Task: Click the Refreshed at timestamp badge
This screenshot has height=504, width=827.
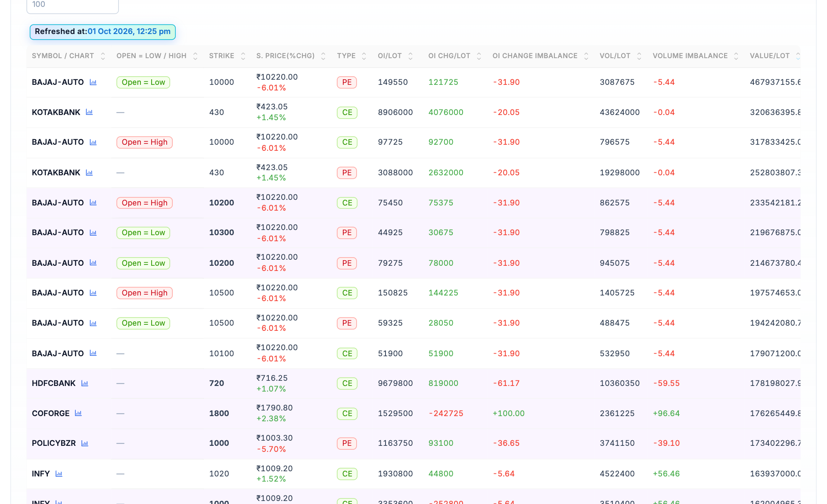Action: [x=103, y=31]
